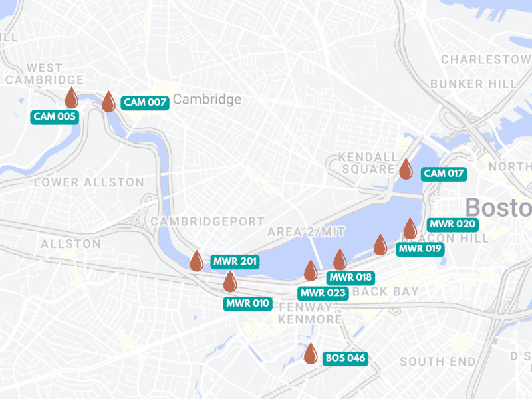This screenshot has width=532, height=399.
Task: Select the BOS 046 droplet marker
Action: (311, 354)
